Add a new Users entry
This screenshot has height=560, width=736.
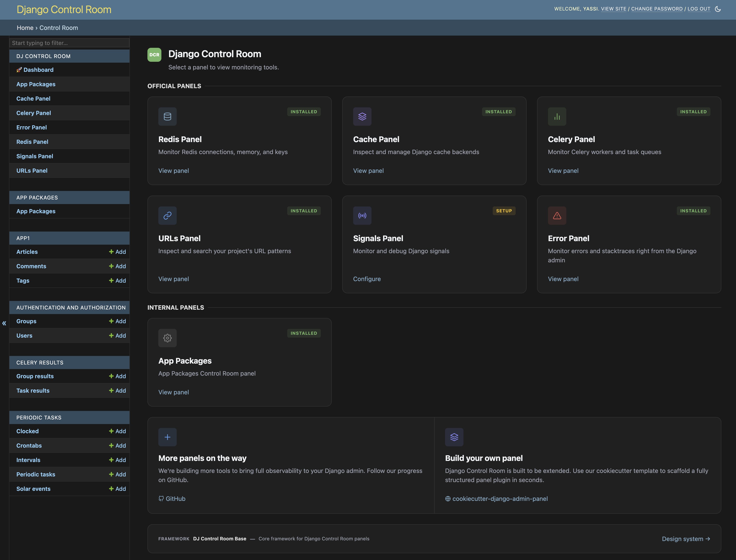pos(117,336)
